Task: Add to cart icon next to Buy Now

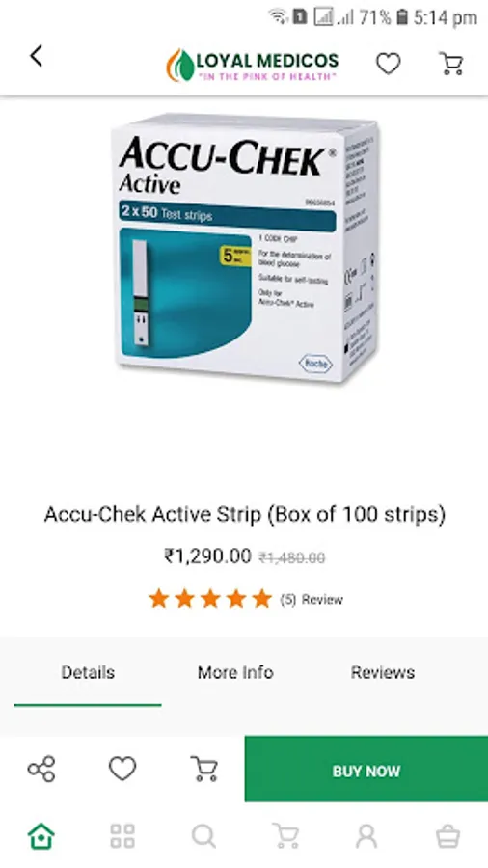Action: [203, 769]
